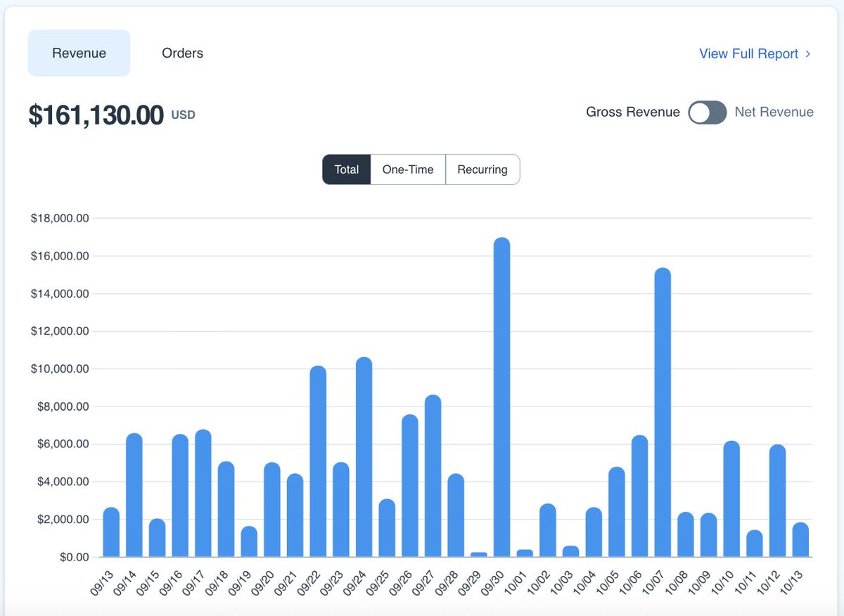Click the $18,000.00 y-axis label

pos(60,219)
